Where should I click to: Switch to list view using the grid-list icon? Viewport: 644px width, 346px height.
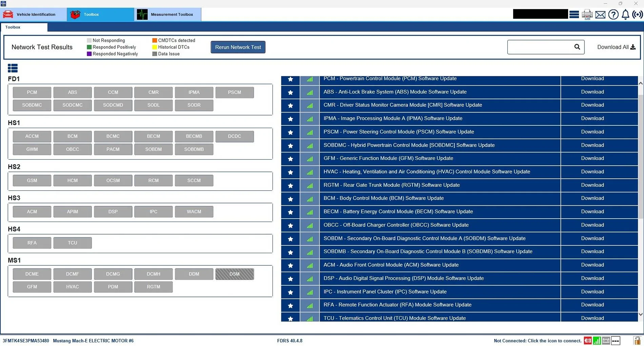(x=13, y=68)
